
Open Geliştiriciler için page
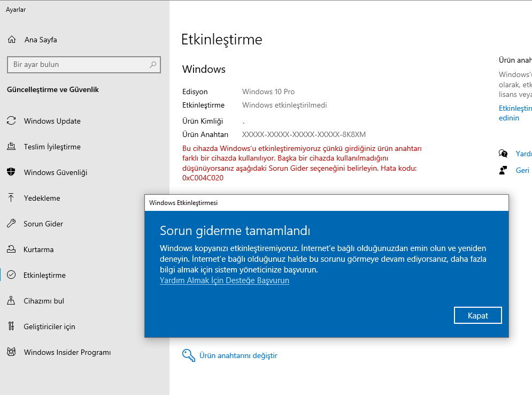(50, 326)
